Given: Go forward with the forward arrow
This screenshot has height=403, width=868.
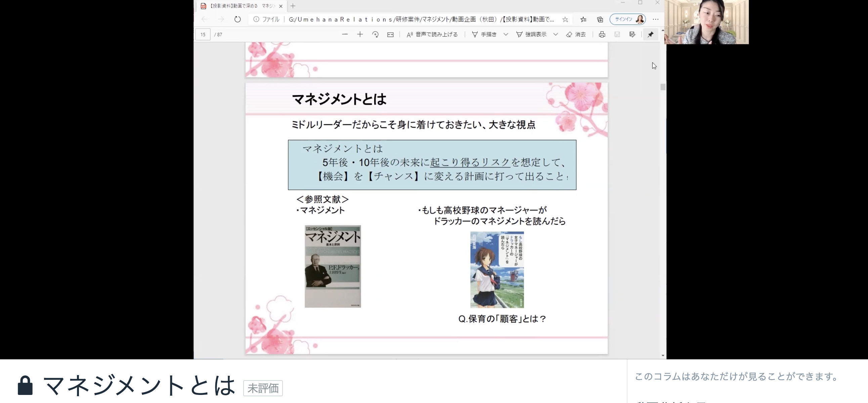Looking at the screenshot, I should point(221,19).
